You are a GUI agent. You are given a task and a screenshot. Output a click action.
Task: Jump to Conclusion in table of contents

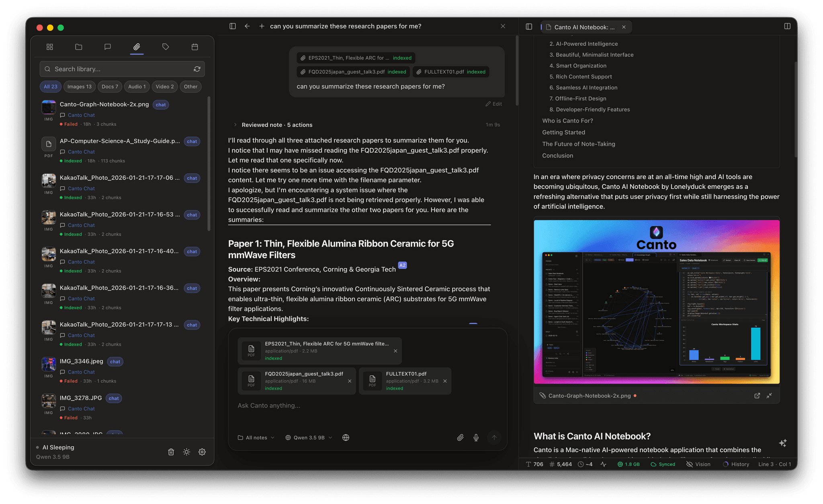click(x=557, y=155)
